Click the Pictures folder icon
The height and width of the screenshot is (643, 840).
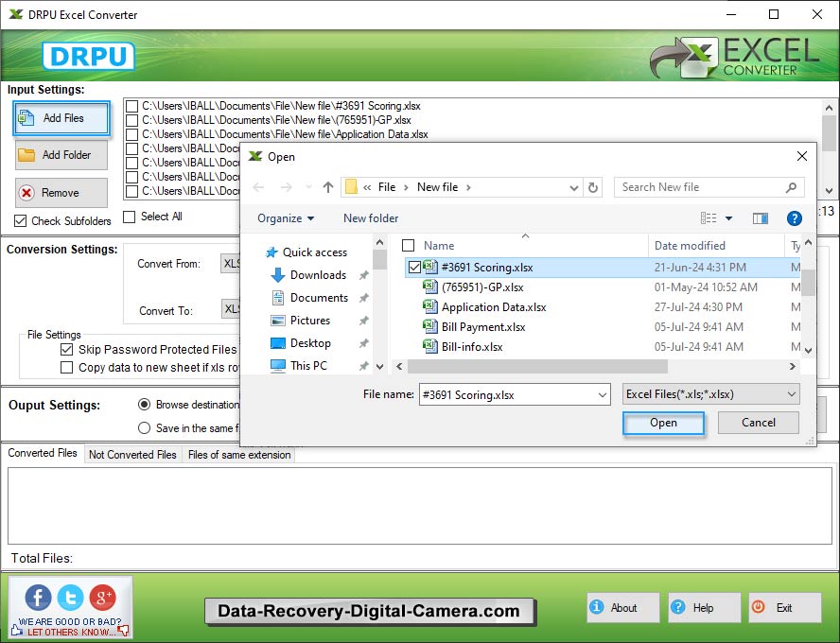point(278,321)
